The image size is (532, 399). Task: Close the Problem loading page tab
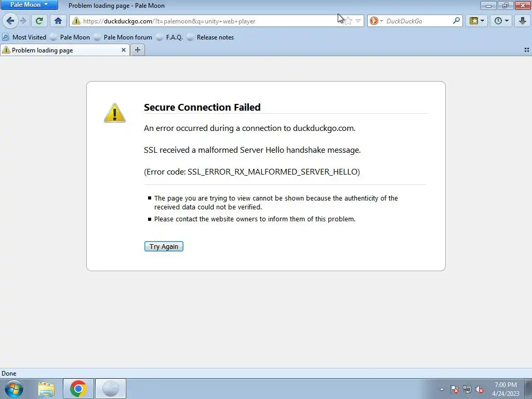(x=124, y=50)
